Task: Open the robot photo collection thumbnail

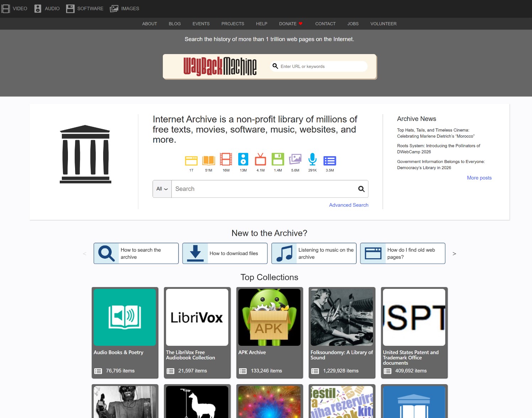Action: [125, 402]
